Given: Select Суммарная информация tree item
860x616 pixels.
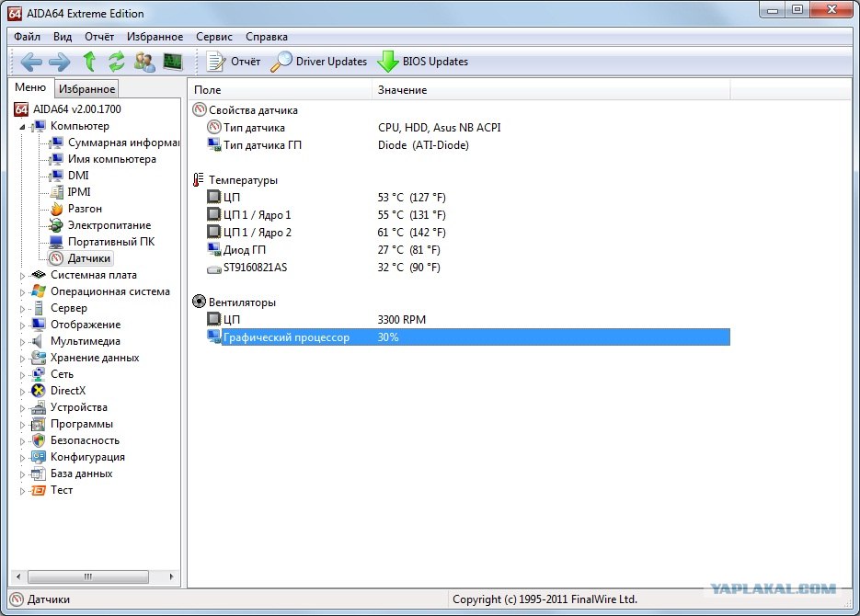Looking at the screenshot, I should point(123,143).
